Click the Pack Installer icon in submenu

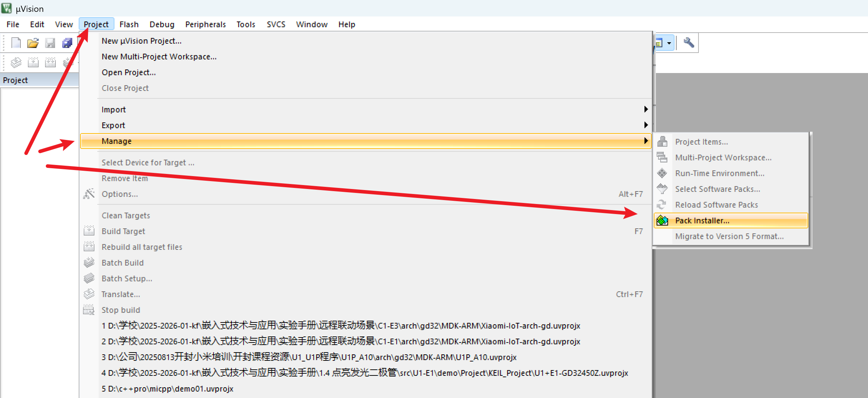[x=662, y=220]
